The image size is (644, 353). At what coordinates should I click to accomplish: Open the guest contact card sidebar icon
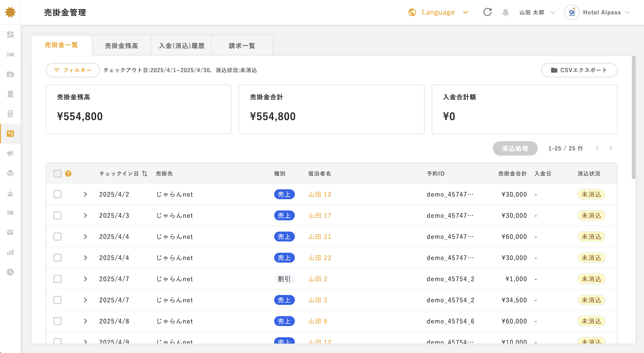(10, 74)
